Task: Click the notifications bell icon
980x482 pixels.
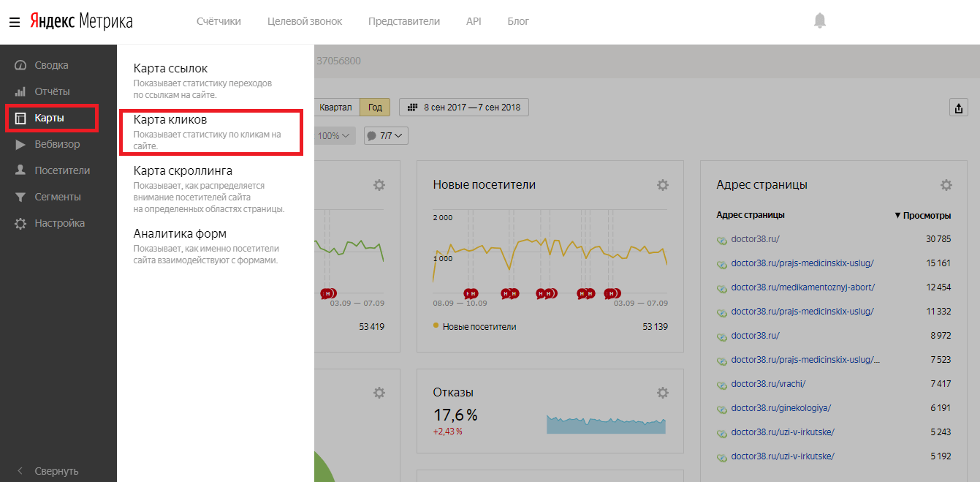Action: pos(819,21)
